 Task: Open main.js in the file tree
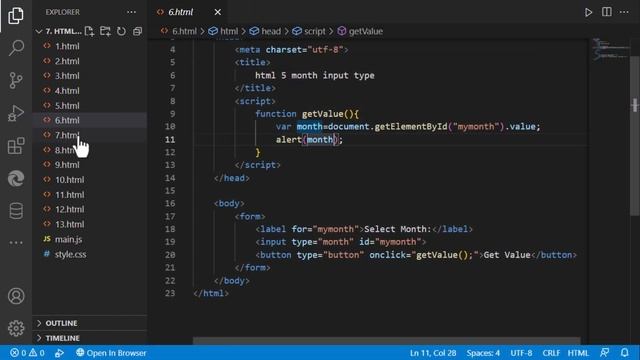pyautogui.click(x=90, y=239)
